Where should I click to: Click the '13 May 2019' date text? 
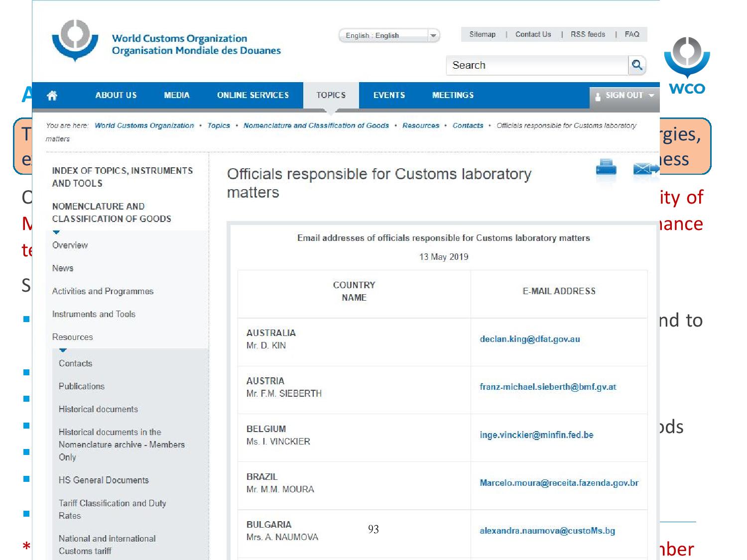click(444, 257)
